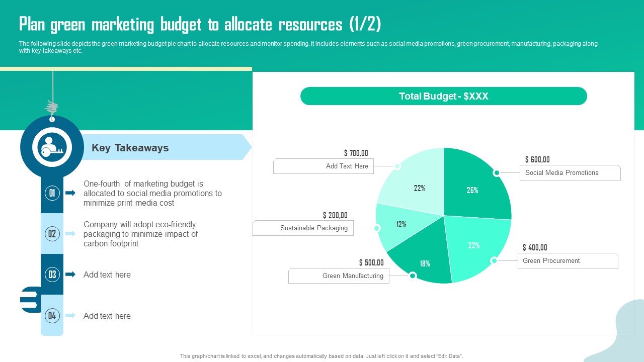
Task: Click the person-with-key icon in blue circle
Action: pyautogui.click(x=52, y=147)
